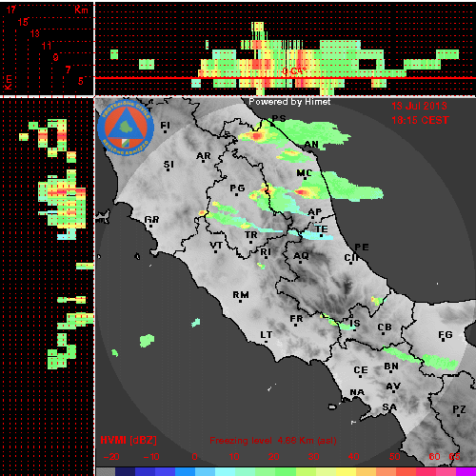Click the PG city label
The width and height of the screenshot is (476, 476).
pos(237,188)
